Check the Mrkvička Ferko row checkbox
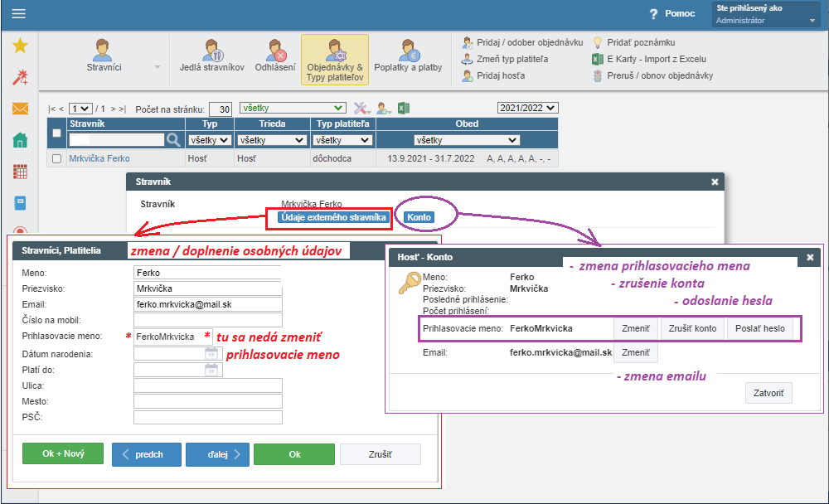 coord(56,158)
